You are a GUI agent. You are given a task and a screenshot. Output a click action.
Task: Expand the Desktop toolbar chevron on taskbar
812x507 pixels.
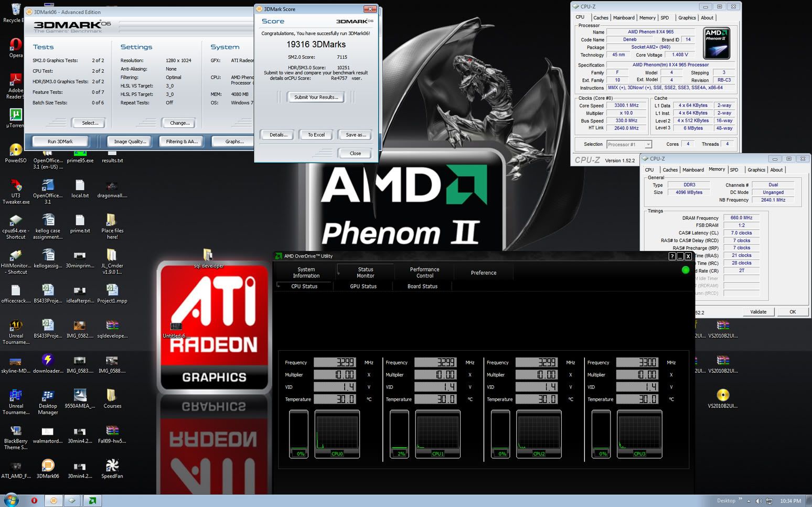pos(740,499)
